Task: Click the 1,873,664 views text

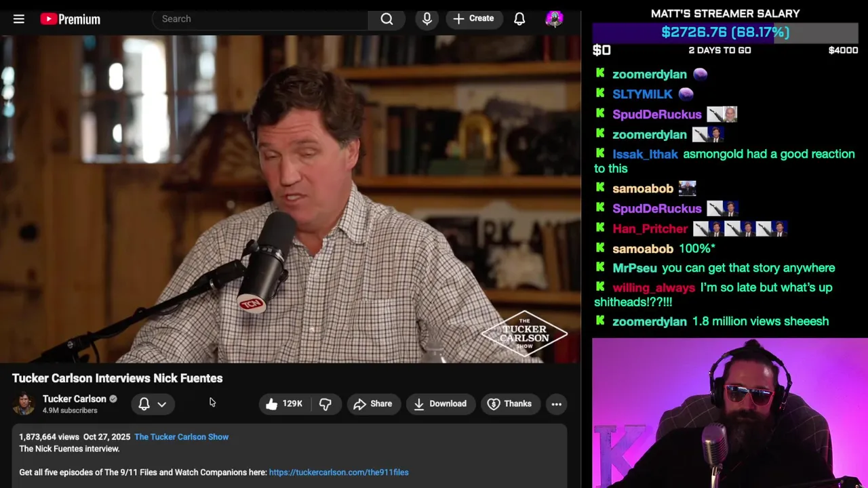Action: coord(49,437)
